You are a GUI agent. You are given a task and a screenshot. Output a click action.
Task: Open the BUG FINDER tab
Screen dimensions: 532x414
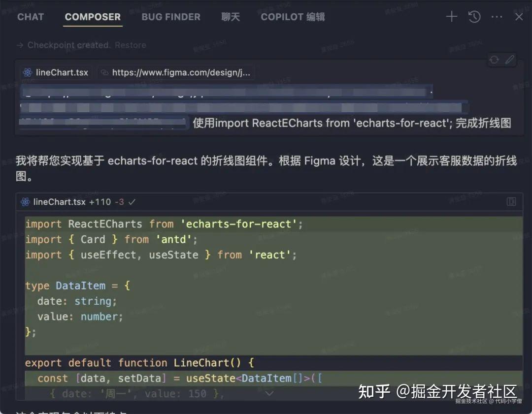coord(171,17)
